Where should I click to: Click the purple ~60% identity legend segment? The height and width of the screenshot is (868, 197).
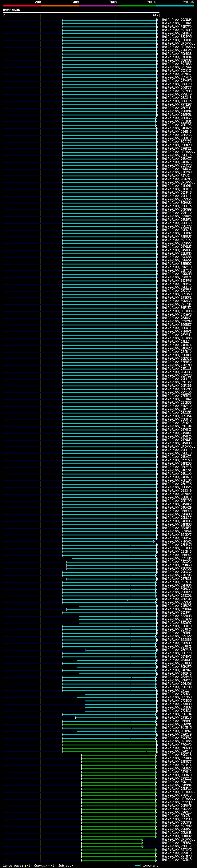point(98,6)
